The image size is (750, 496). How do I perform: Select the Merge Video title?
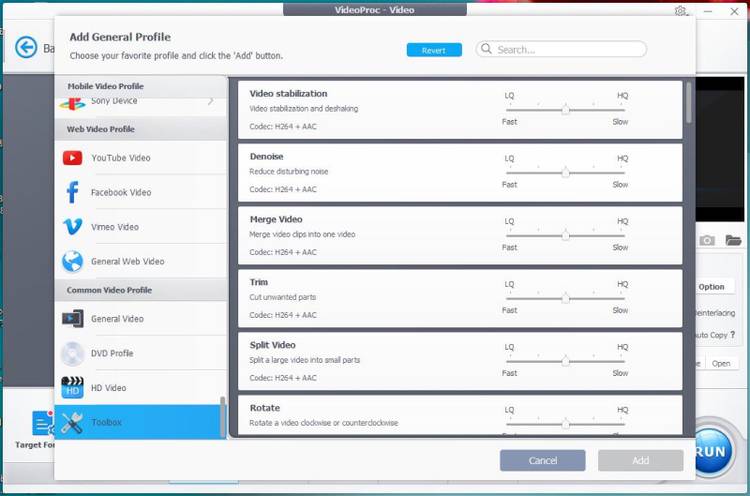click(x=276, y=220)
